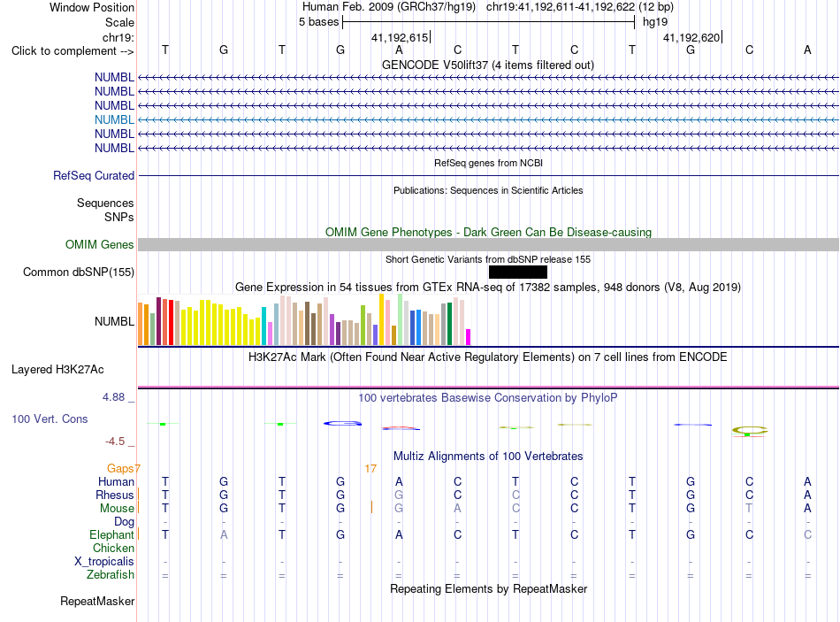
Task: Open 'Short Genetic Variants from dbSNP release 155' title
Action: click(488, 259)
